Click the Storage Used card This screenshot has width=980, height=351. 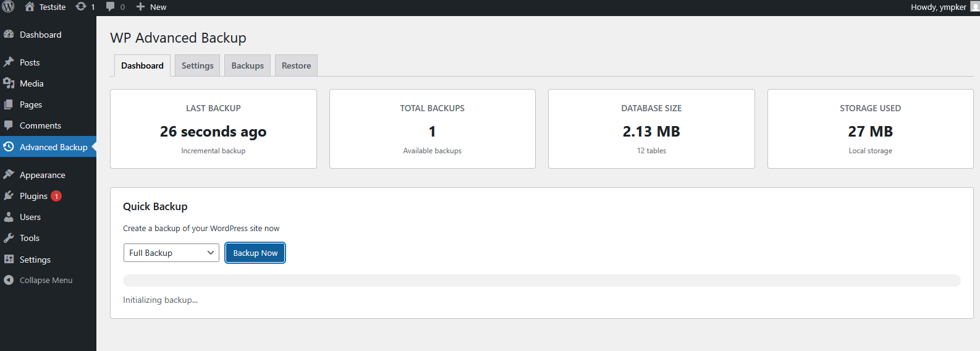pos(871,129)
